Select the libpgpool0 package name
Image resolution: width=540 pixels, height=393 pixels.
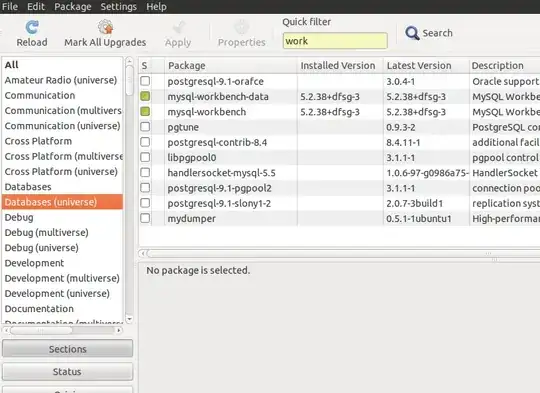(x=192, y=157)
